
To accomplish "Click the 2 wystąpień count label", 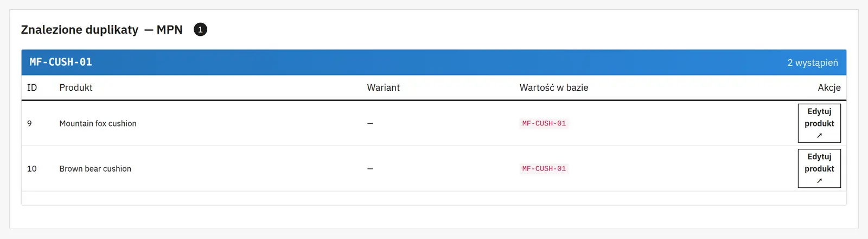I will (x=813, y=62).
